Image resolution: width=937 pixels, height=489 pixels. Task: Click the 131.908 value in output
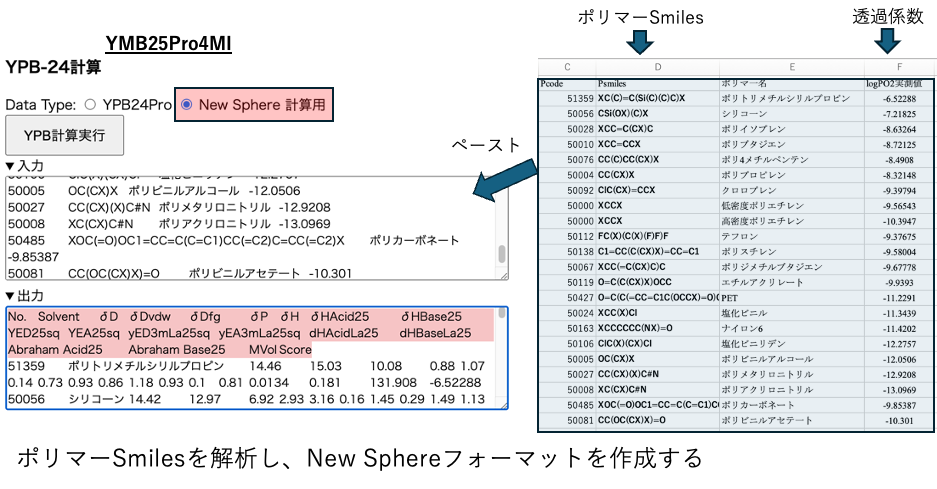393,383
